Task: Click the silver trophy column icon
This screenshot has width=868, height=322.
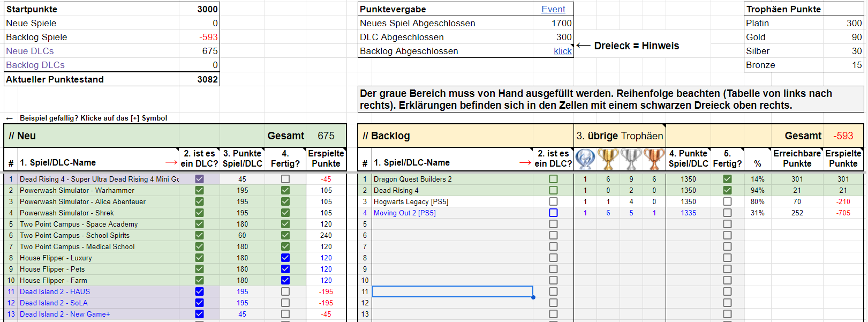Action: tap(631, 159)
